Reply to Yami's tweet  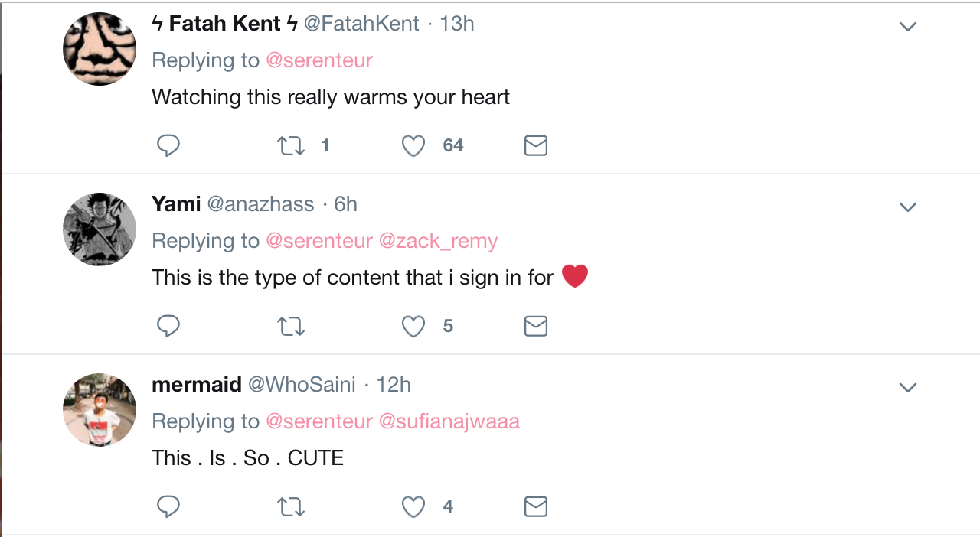pyautogui.click(x=168, y=326)
